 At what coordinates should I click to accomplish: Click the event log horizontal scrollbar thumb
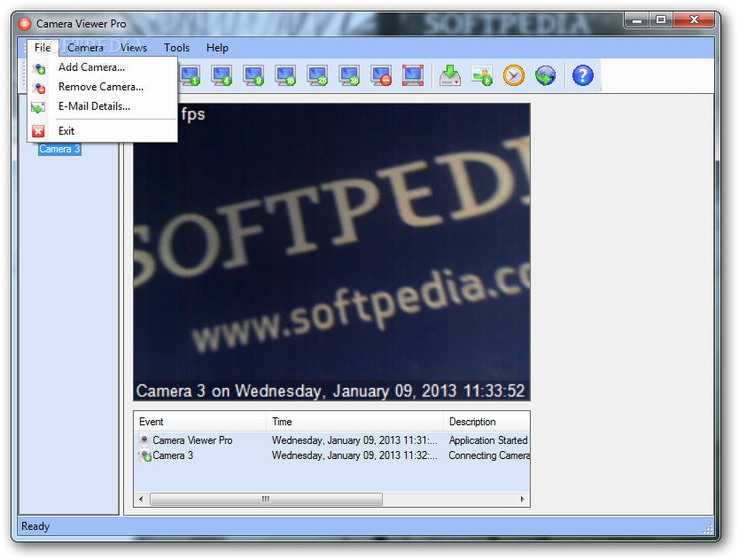(x=267, y=499)
